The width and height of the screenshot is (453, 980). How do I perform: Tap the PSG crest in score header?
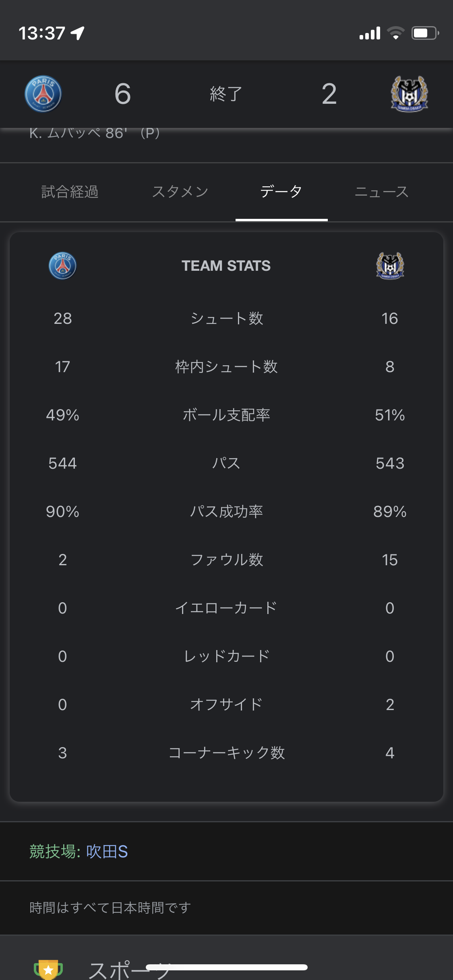point(43,94)
